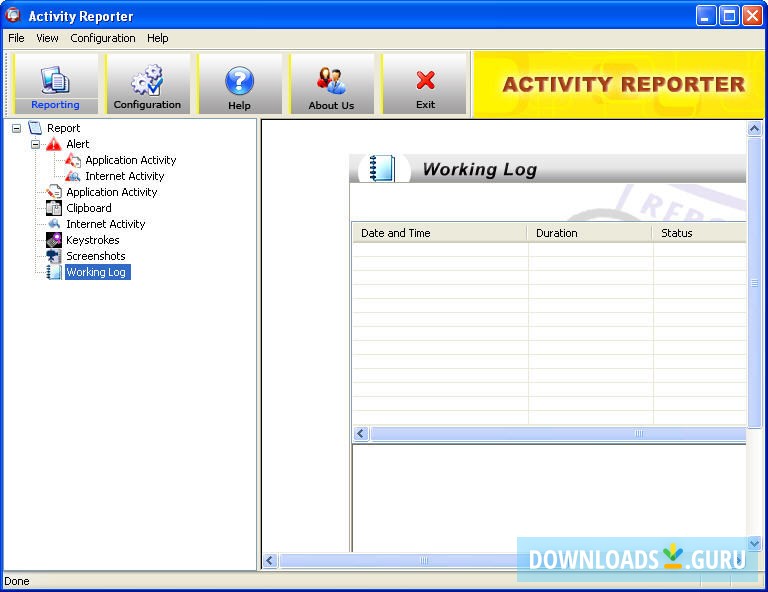Select top-level Internet Activity report
768x592 pixels.
[x=106, y=224]
